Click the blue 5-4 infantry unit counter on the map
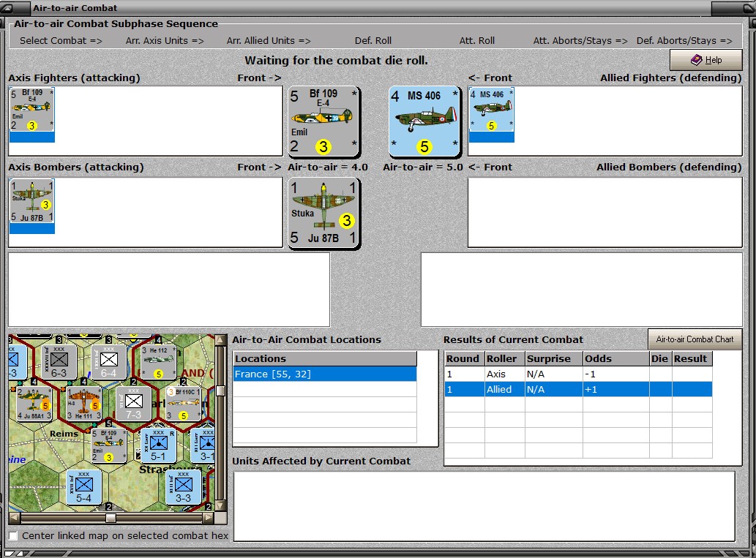 click(x=83, y=486)
